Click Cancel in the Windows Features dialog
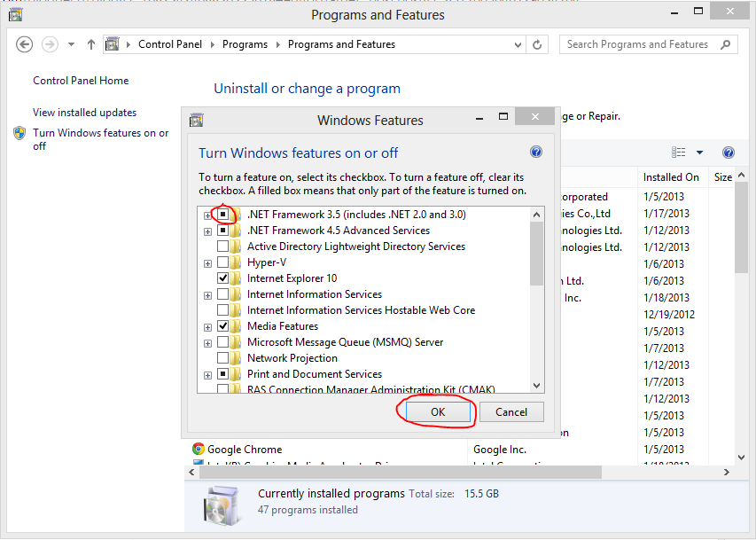 point(511,411)
